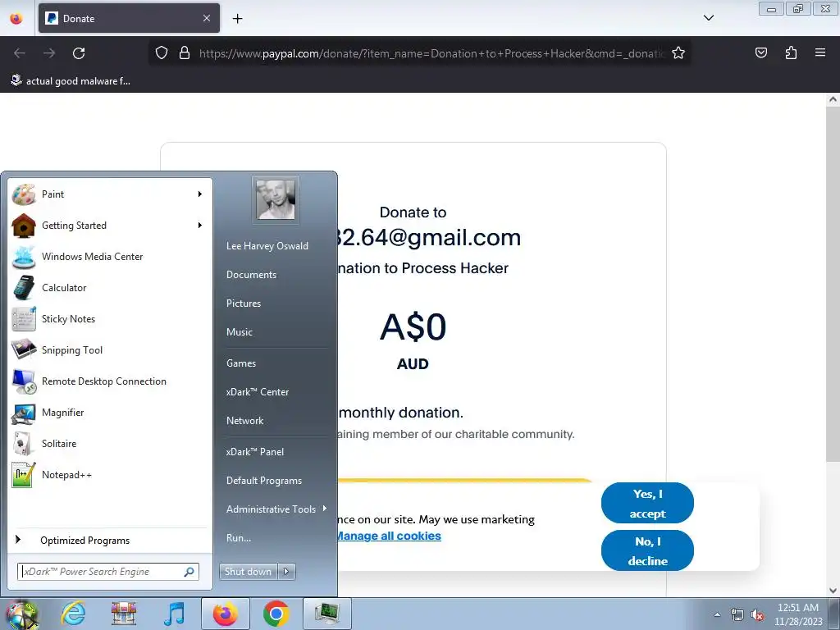Open Remote Desktop Connection
Image resolution: width=840 pixels, height=630 pixels.
point(109,381)
